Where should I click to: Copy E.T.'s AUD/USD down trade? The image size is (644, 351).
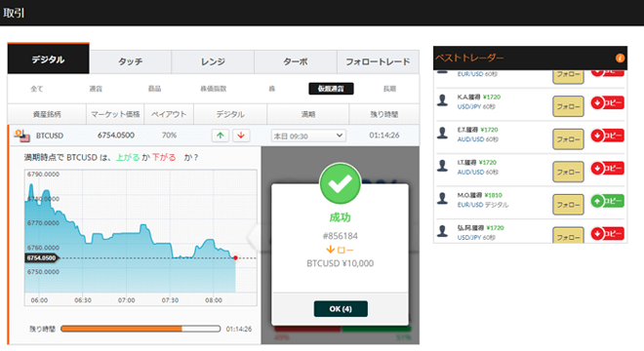click(608, 136)
